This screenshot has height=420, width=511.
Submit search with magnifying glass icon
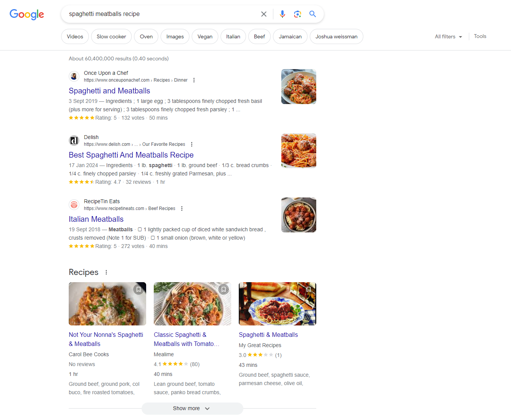tap(312, 14)
